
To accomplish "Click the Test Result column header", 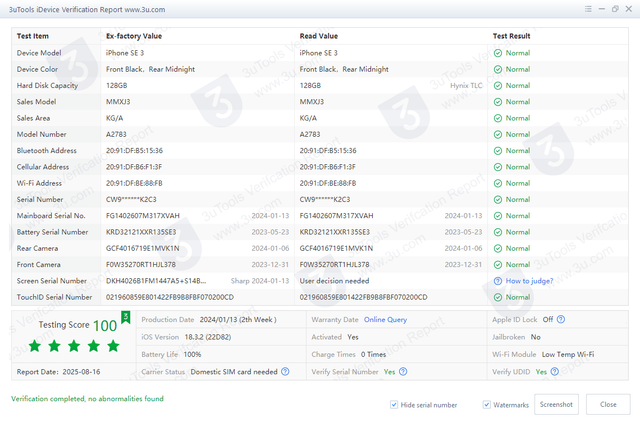I will click(x=512, y=35).
